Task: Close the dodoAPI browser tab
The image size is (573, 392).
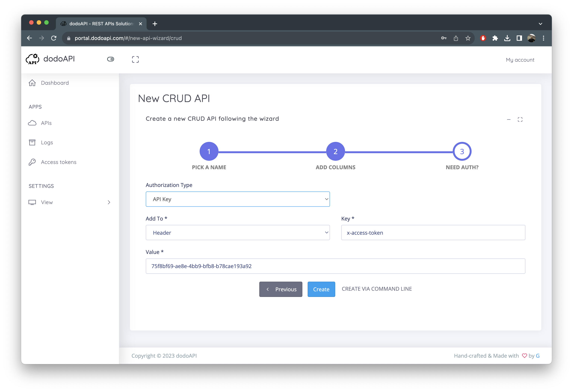Action: (141, 24)
